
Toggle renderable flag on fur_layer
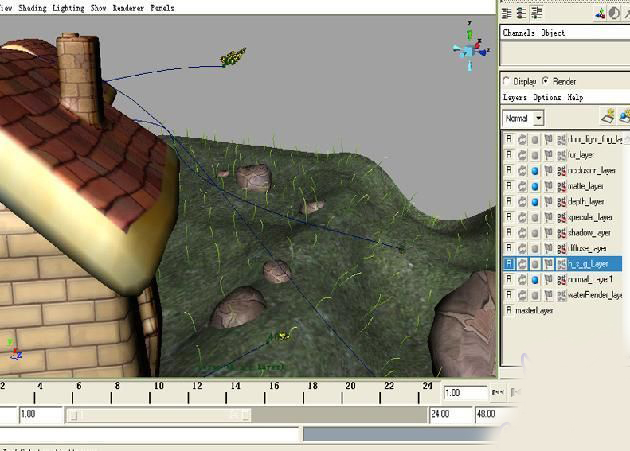click(x=509, y=155)
